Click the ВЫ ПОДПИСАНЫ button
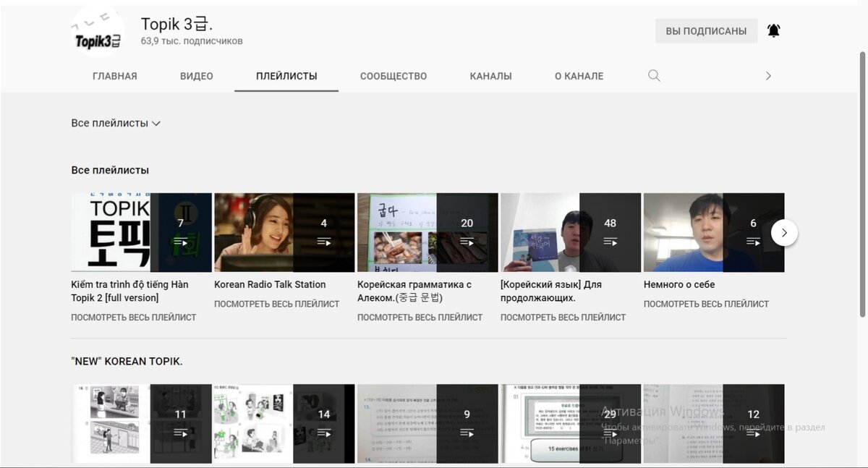The width and height of the screenshot is (868, 468). click(x=706, y=31)
